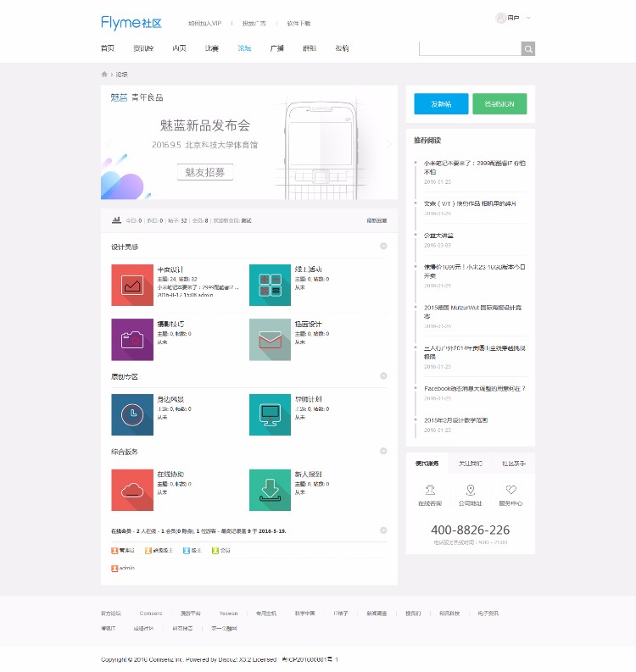Viewport: 636px width, 672px height.
Task: Click the orange member icon beside admin
Action: click(114, 569)
